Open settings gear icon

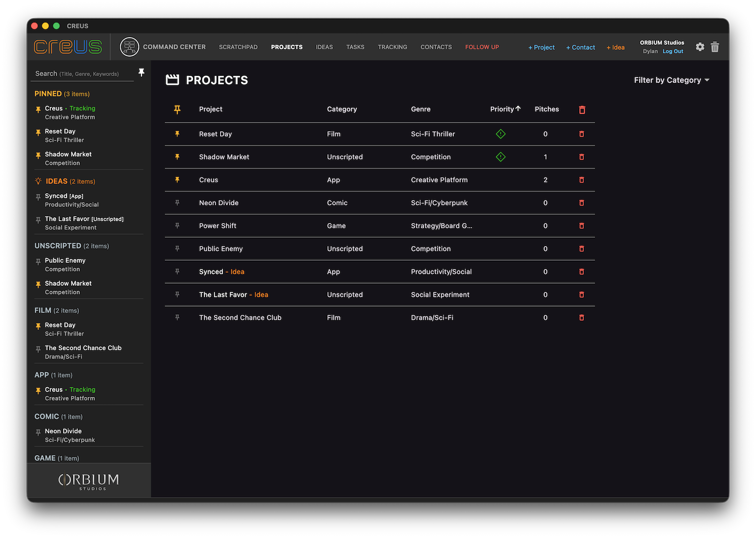(x=700, y=47)
